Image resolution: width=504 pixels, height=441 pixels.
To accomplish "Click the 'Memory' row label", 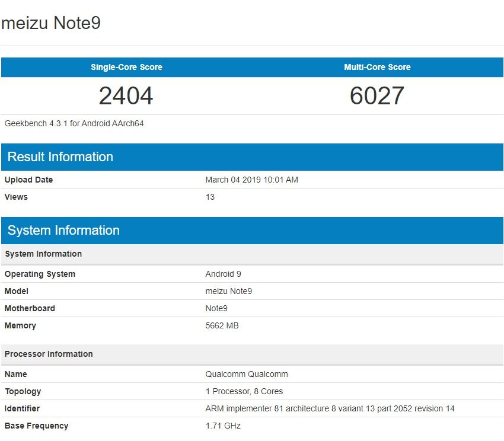I will 20,325.
